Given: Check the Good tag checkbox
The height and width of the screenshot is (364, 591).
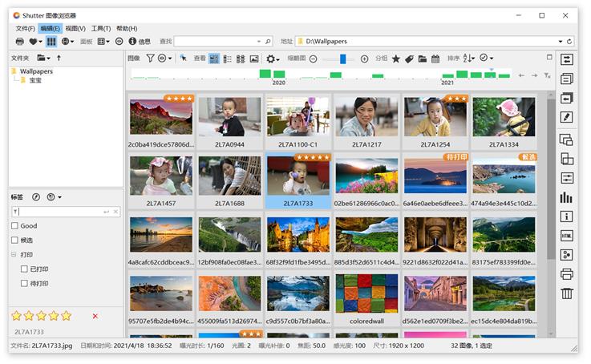Looking at the screenshot, I should pos(14,226).
